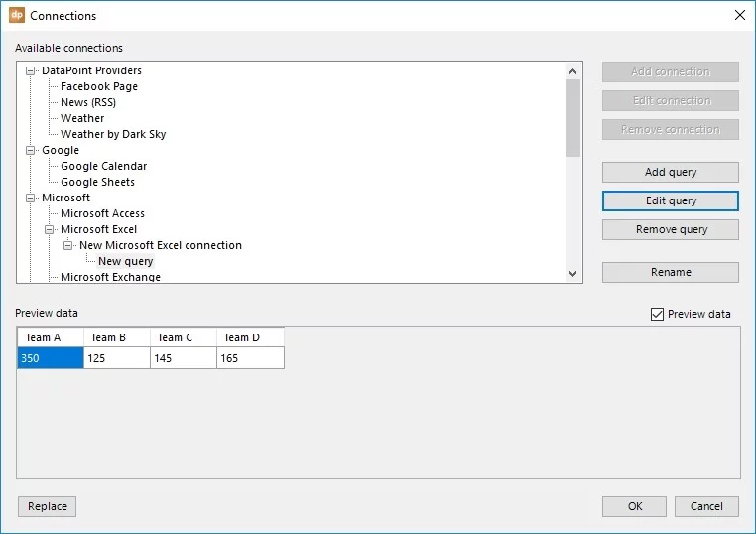Select Facebook Page provider
This screenshot has height=534, width=756.
pyautogui.click(x=98, y=87)
